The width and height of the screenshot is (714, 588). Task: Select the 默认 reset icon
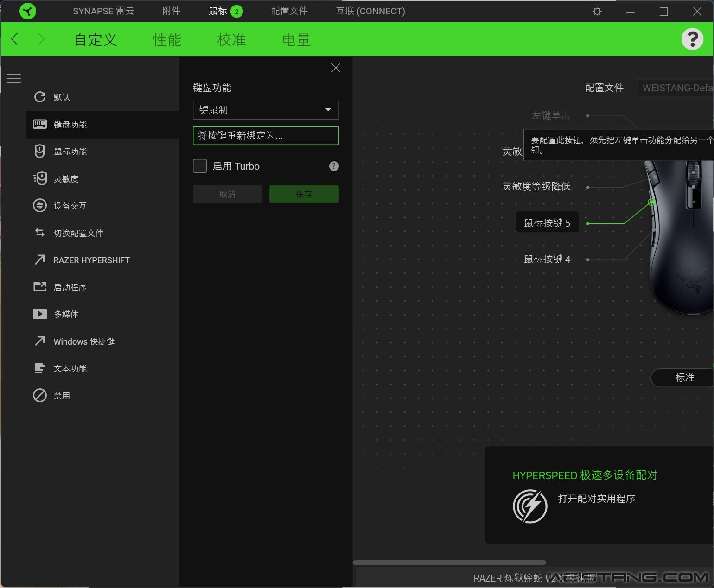pos(40,97)
